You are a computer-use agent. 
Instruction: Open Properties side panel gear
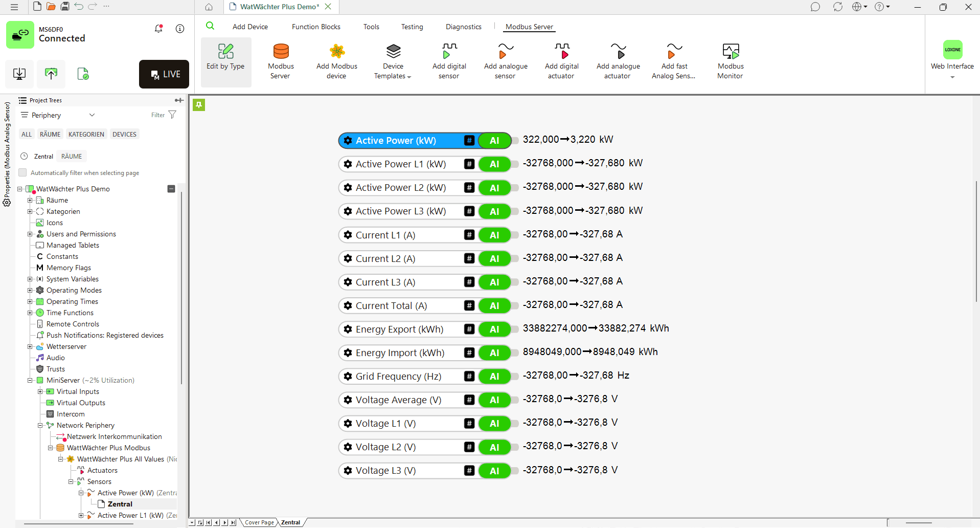(7, 203)
